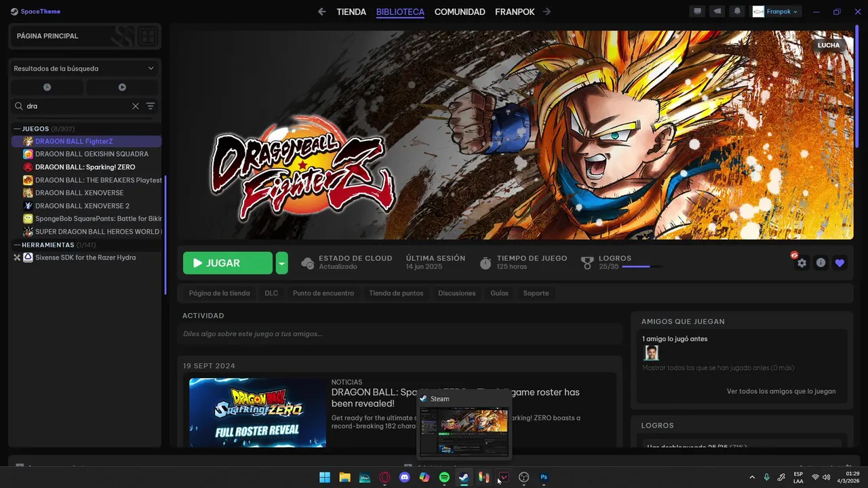Viewport: 868px width, 488px height.
Task: Click the magnifier icon in the search box
Action: (19, 106)
